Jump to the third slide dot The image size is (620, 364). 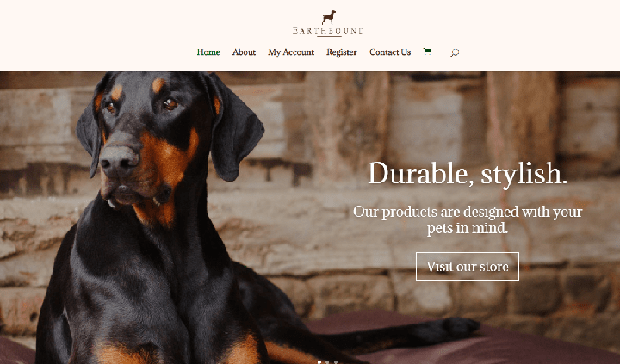click(336, 361)
